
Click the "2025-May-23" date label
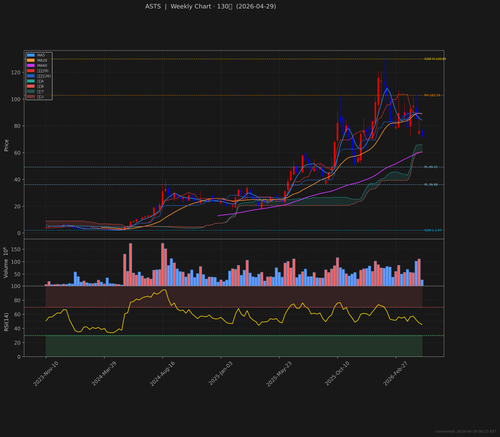coord(279,374)
